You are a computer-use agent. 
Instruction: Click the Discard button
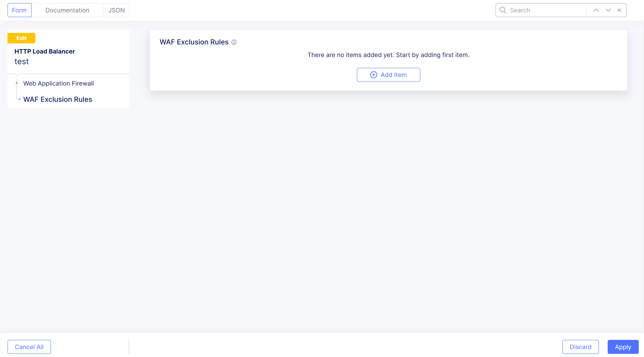click(x=580, y=347)
